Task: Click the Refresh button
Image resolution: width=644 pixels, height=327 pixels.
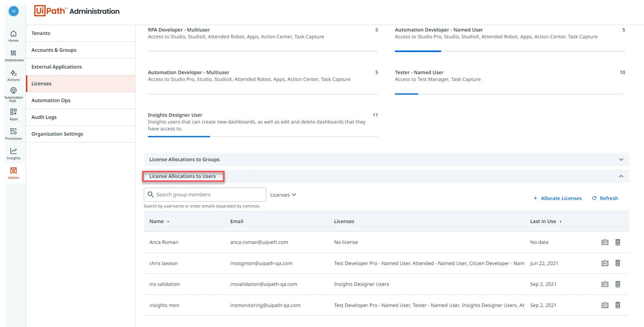Action: pos(605,198)
